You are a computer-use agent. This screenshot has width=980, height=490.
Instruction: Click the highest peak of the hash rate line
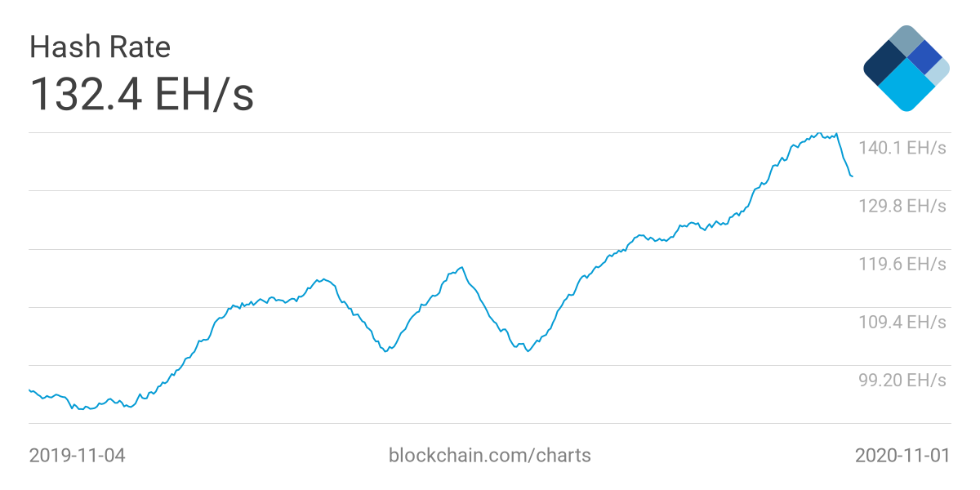tap(818, 133)
